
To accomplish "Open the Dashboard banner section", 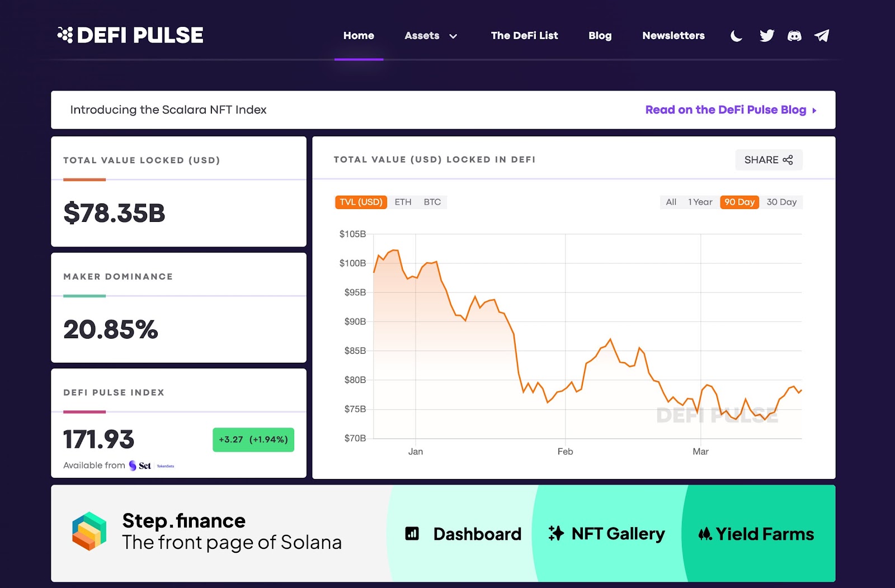I will [463, 534].
